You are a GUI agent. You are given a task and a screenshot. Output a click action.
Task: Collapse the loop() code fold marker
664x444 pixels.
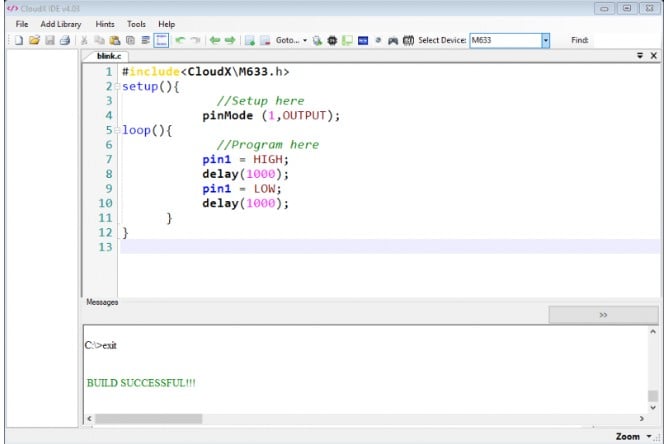(x=117, y=131)
